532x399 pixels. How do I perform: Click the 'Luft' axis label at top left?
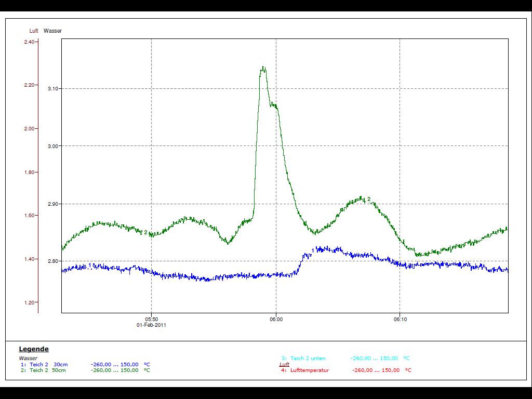[x=34, y=31]
